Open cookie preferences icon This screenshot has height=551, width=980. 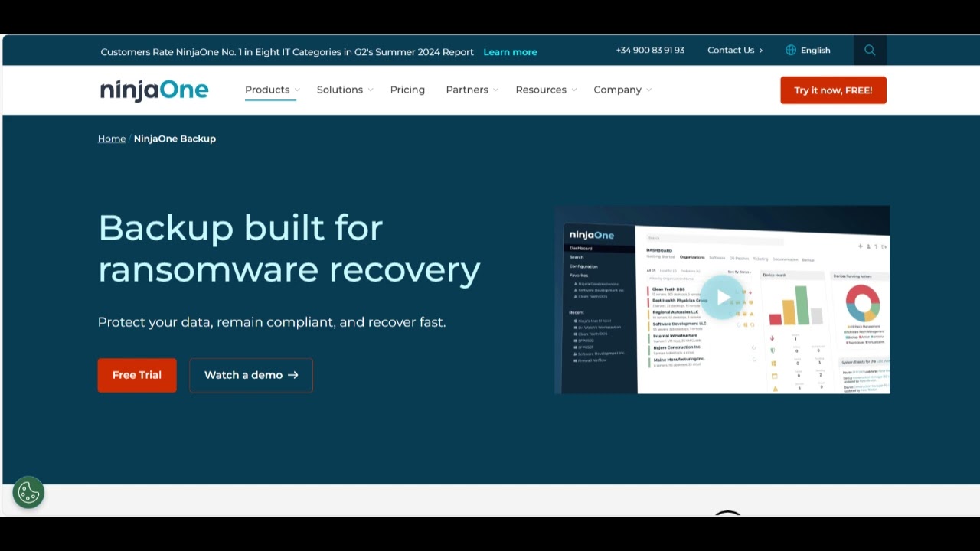point(29,493)
